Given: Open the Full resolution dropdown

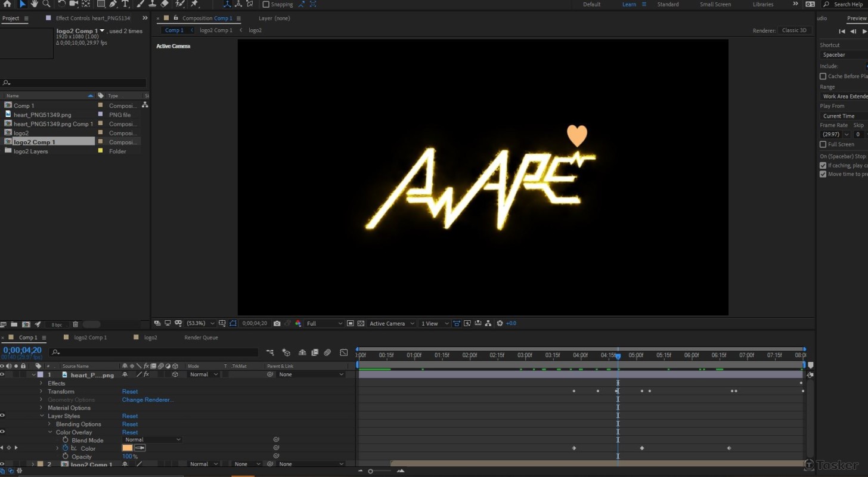Looking at the screenshot, I should point(324,323).
